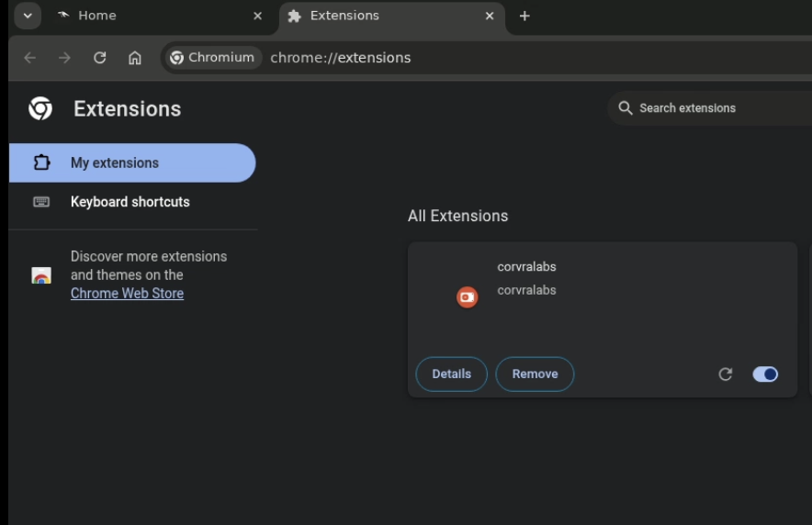Open the home page via home icon

(x=135, y=58)
